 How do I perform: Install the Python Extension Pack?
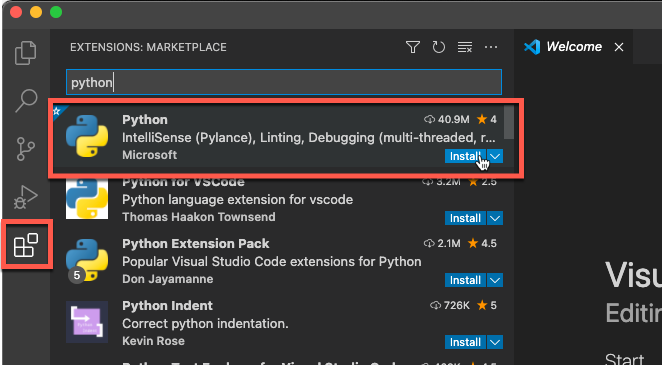[x=465, y=280]
